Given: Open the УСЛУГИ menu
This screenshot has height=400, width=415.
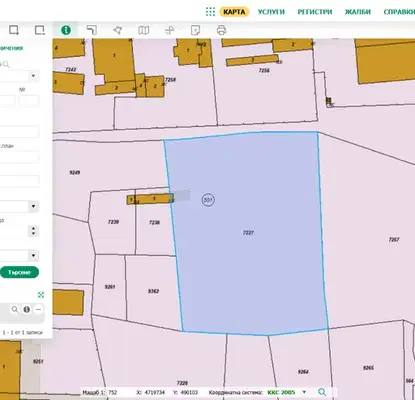Looking at the screenshot, I should pos(271,12).
